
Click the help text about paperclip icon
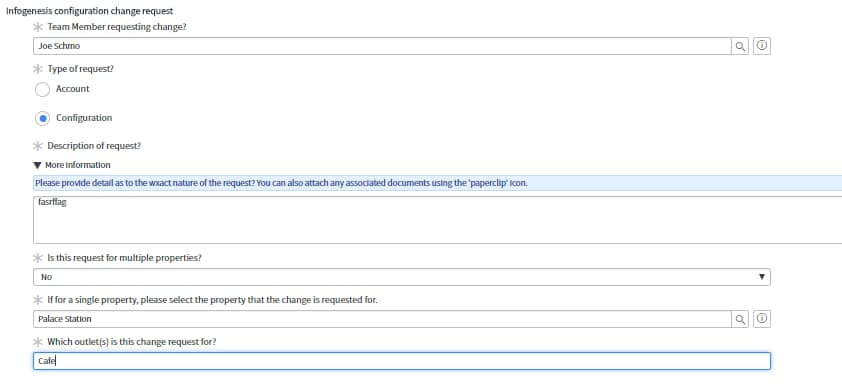(281, 183)
